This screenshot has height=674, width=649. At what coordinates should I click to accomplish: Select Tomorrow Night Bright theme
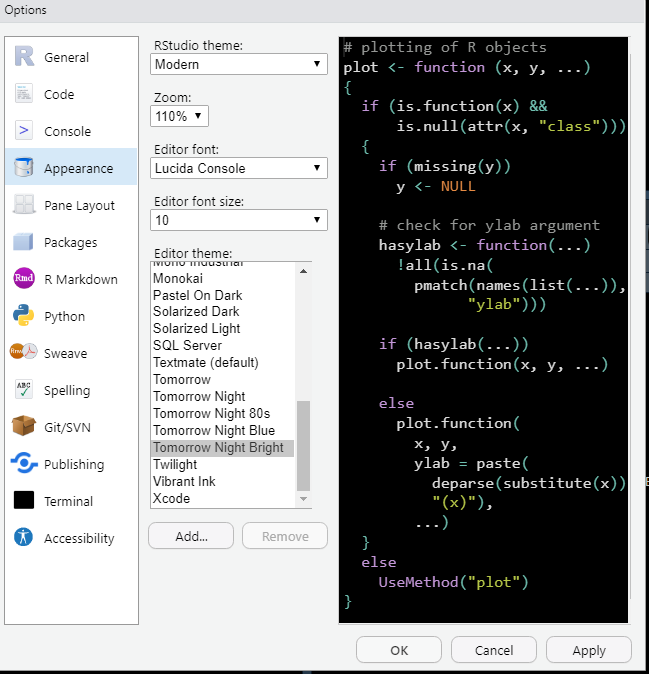223,447
